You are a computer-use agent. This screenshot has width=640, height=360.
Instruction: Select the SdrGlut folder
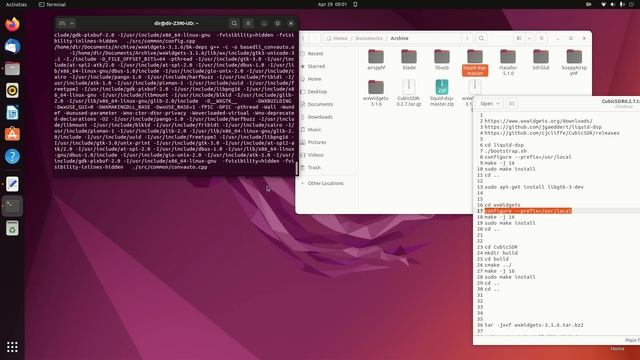click(x=541, y=60)
